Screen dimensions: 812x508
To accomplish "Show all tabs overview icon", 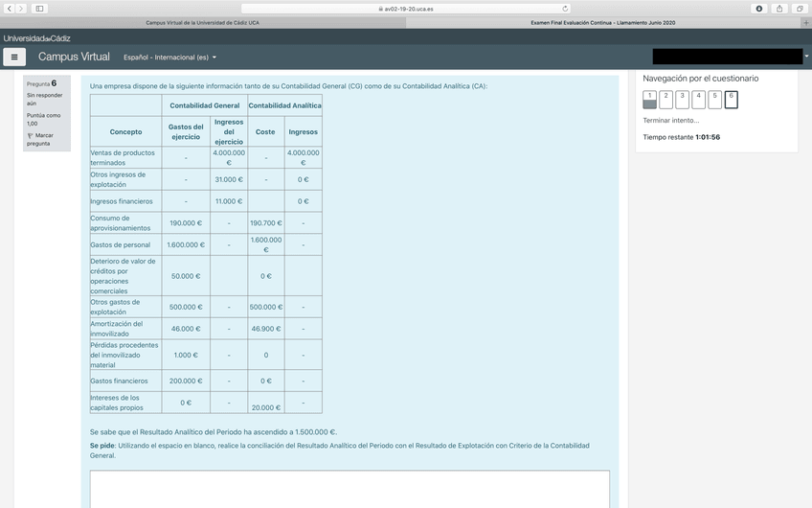I will pos(799,9).
